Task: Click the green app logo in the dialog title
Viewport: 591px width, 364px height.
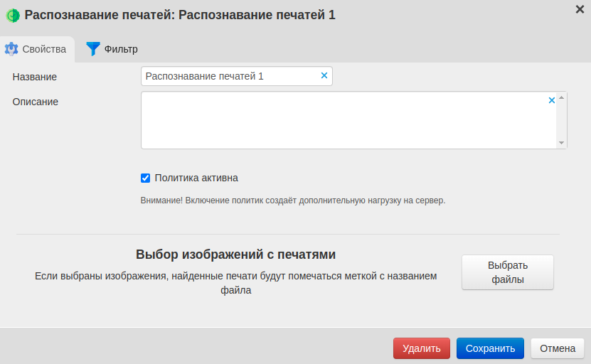Action: coord(13,15)
